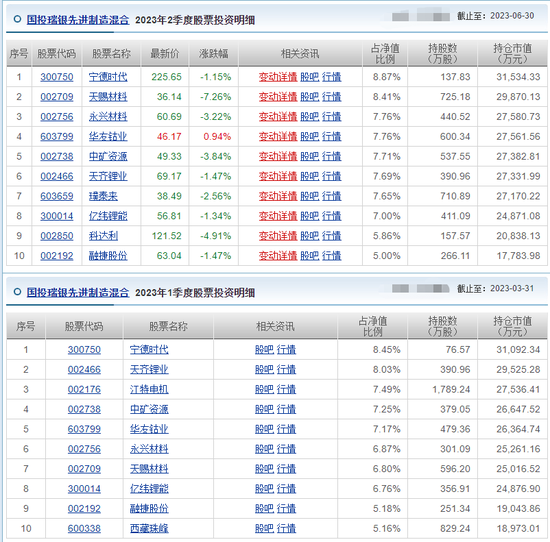Viewport: 550px width, 542px height.
Task: Select date text 2023-06-30
Action: (x=512, y=16)
